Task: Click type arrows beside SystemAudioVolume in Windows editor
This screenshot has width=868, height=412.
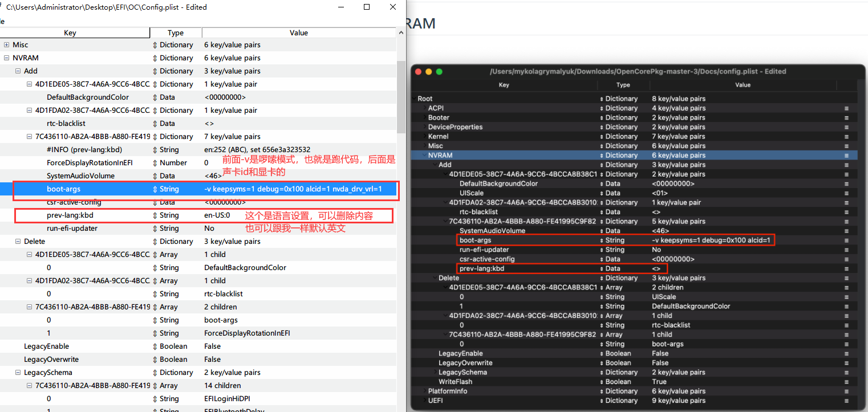Action: click(155, 176)
